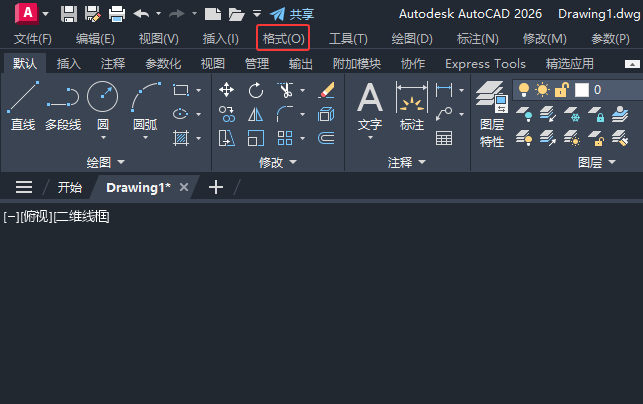This screenshot has width=643, height=404.
Task: Toggle layer 0 lock padlock
Action: (x=561, y=90)
